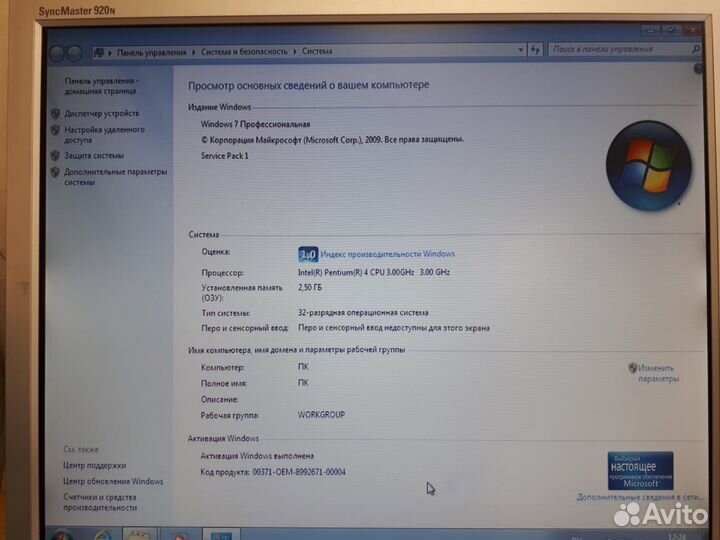
Task: Click the workgroup value WORKGROUP
Action: pyautogui.click(x=321, y=415)
